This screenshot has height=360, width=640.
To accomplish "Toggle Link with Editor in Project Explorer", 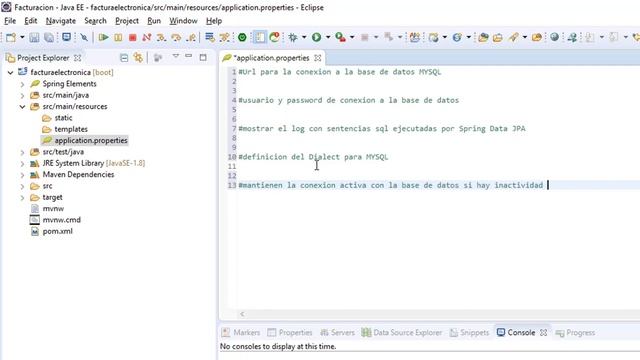I will 138,58.
